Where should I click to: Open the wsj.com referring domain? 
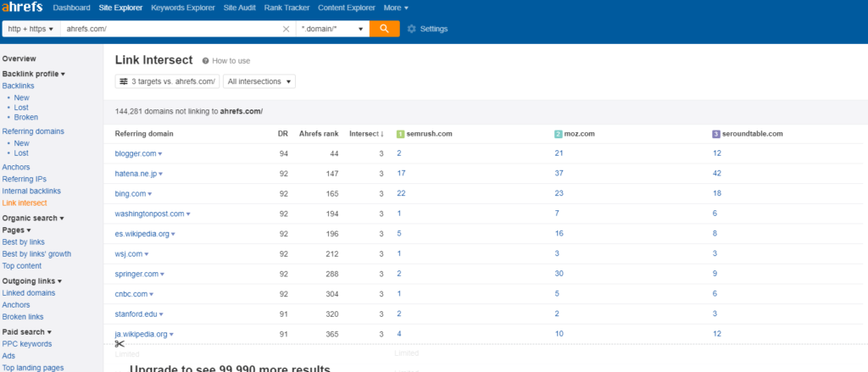pos(129,253)
